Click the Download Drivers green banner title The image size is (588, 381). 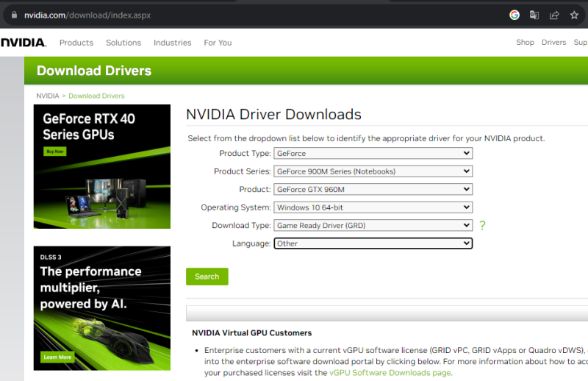click(x=94, y=71)
